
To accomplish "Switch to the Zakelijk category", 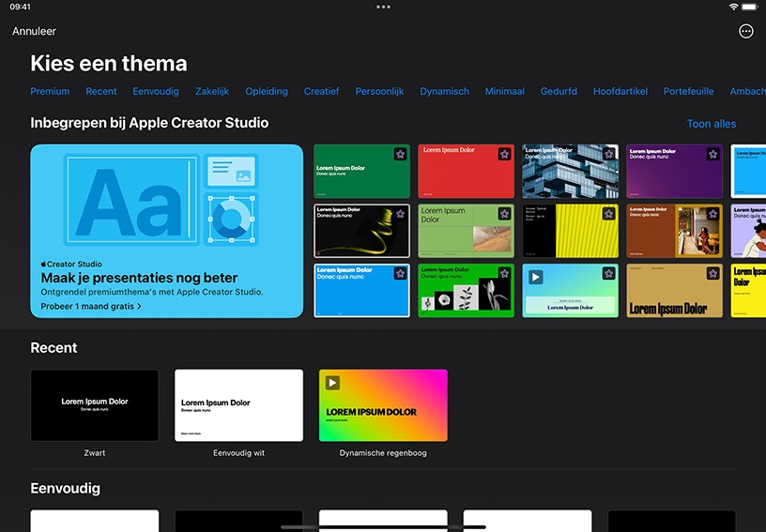I will click(x=212, y=91).
